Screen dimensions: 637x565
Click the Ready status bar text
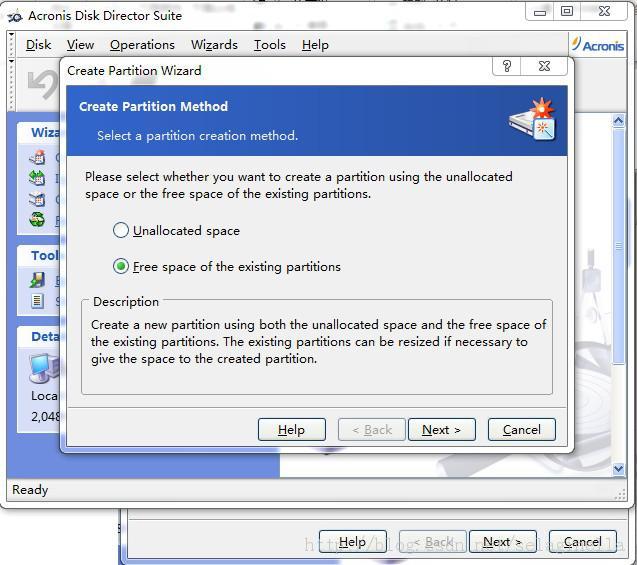pyautogui.click(x=30, y=489)
